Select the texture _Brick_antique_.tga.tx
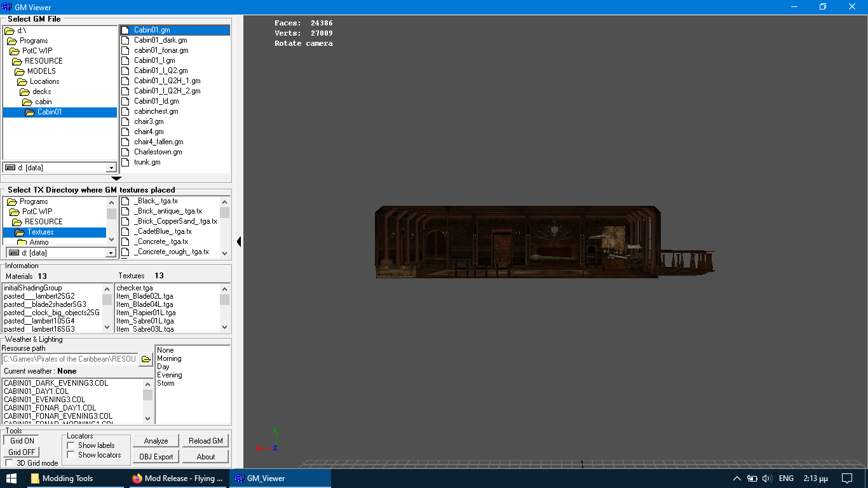 168,211
